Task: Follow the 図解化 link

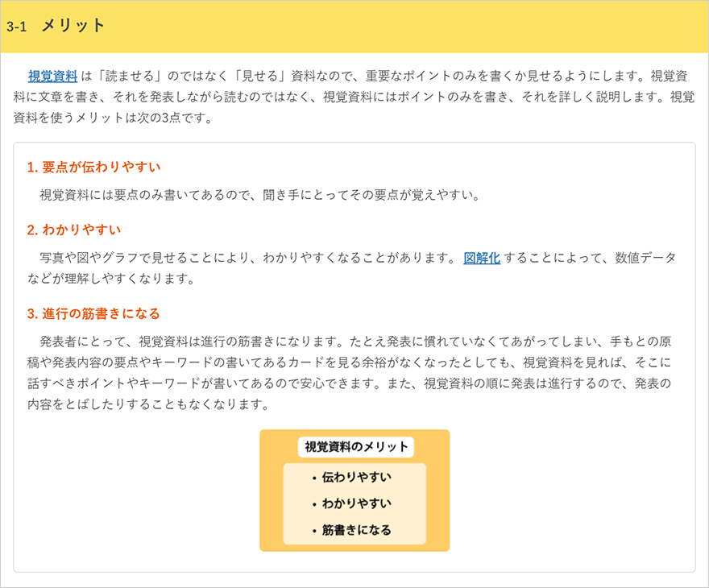Action: (x=482, y=258)
